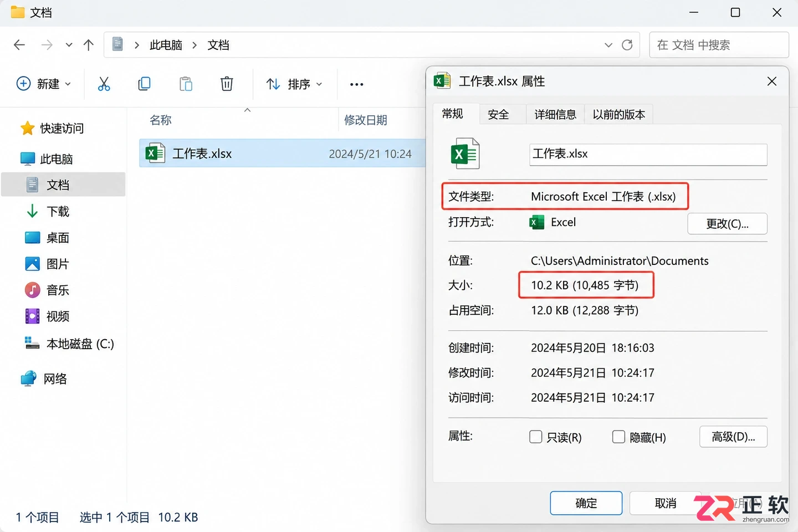Expand the 排序 sort dropdown
The image size is (798, 532).
click(294, 84)
